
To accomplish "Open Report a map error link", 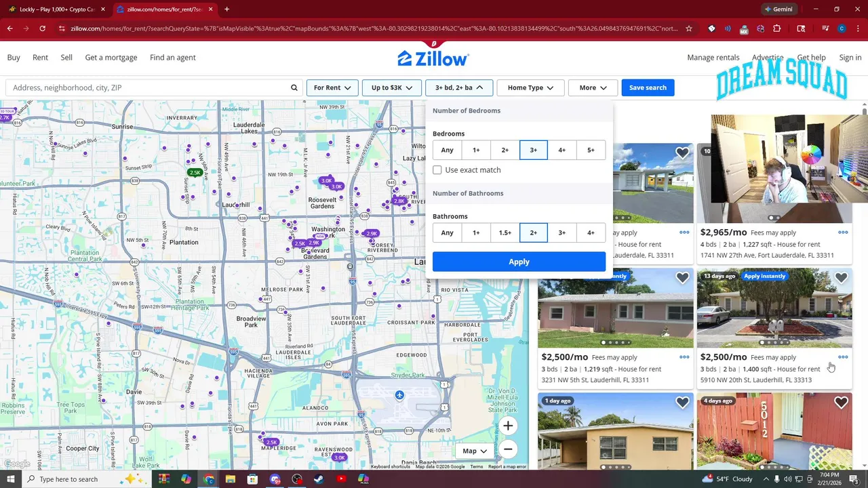I will pos(507,466).
